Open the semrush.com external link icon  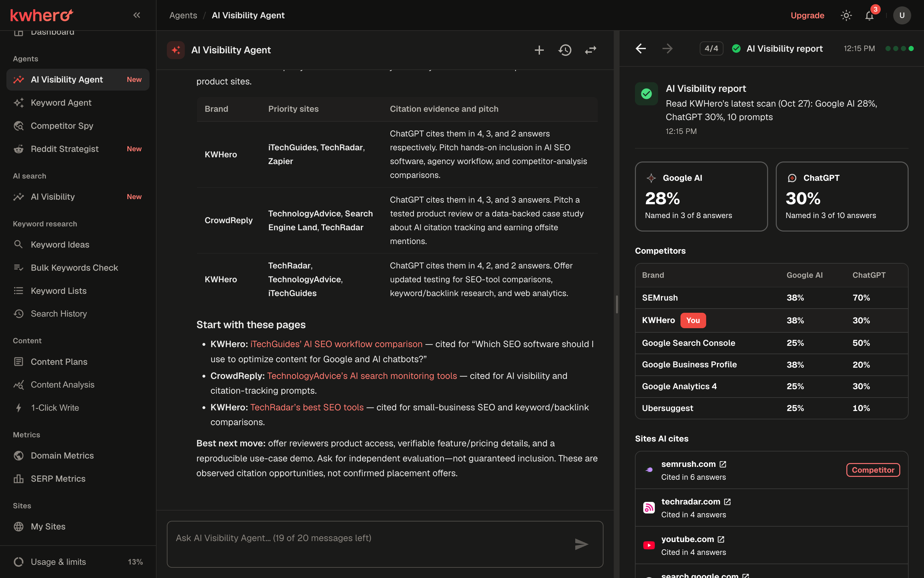pos(723,464)
